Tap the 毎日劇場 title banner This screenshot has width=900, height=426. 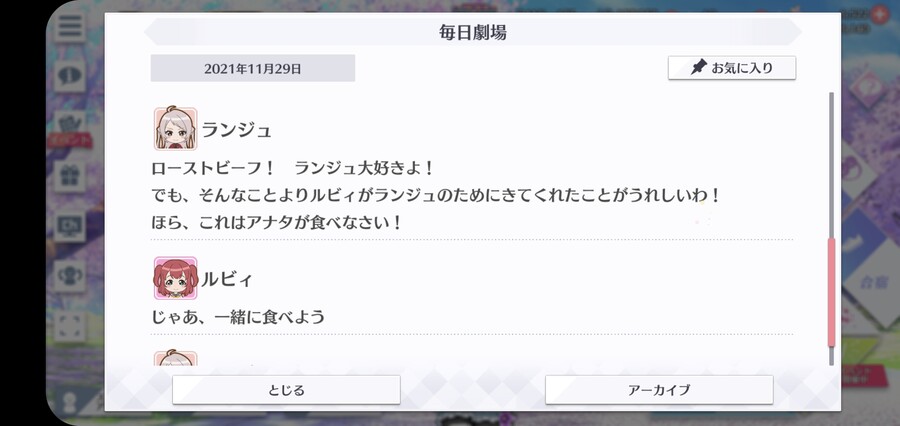pyautogui.click(x=472, y=32)
